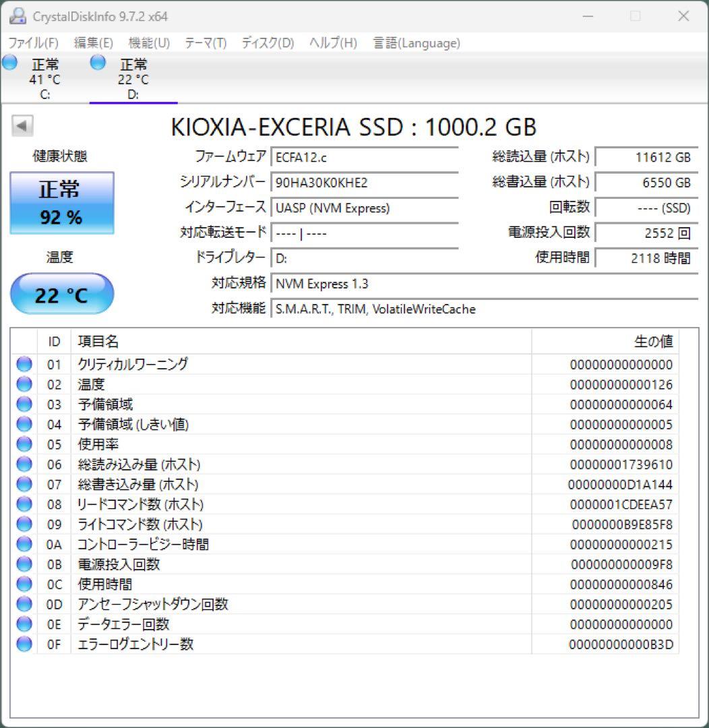This screenshot has height=728, width=709.
Task: Click the 22°C temperature button
Action: coord(62,294)
